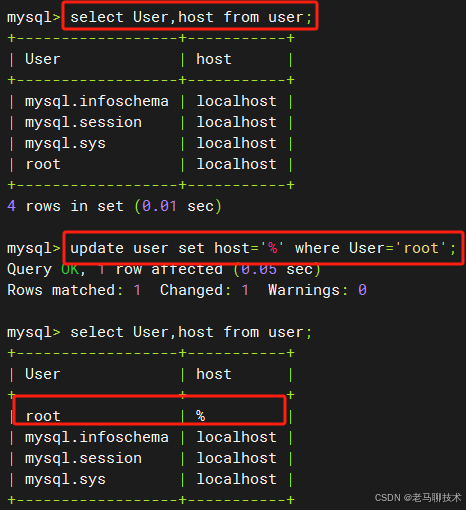Click 'root' in the second result table
Image resolution: width=466 pixels, height=510 pixels.
[x=43, y=416]
